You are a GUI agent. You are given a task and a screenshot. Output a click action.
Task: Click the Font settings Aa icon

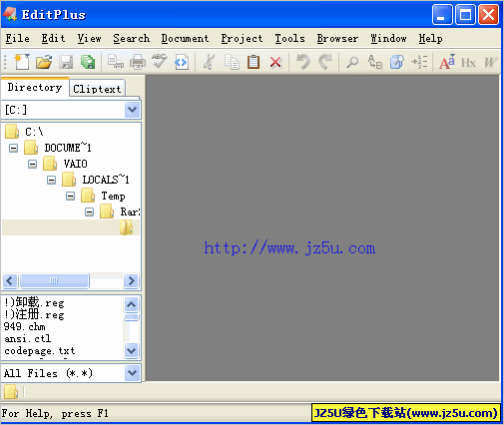pos(447,62)
